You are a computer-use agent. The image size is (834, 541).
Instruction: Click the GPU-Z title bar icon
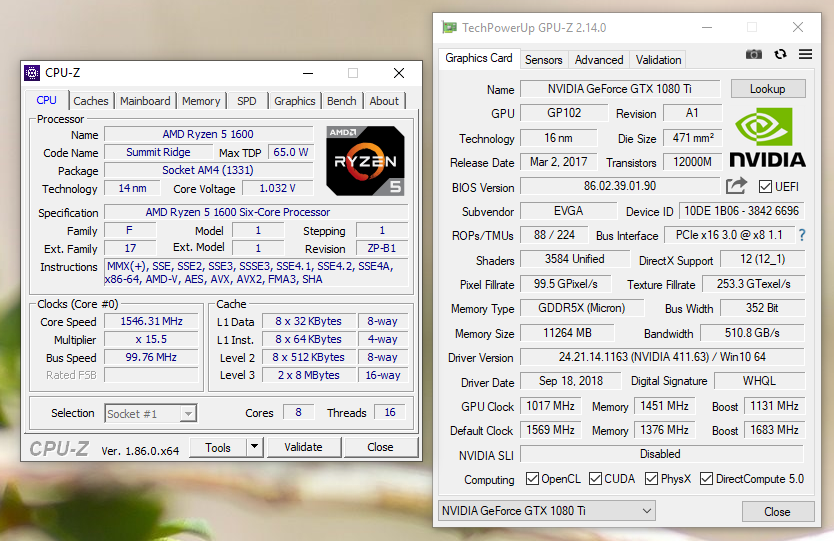click(x=449, y=27)
